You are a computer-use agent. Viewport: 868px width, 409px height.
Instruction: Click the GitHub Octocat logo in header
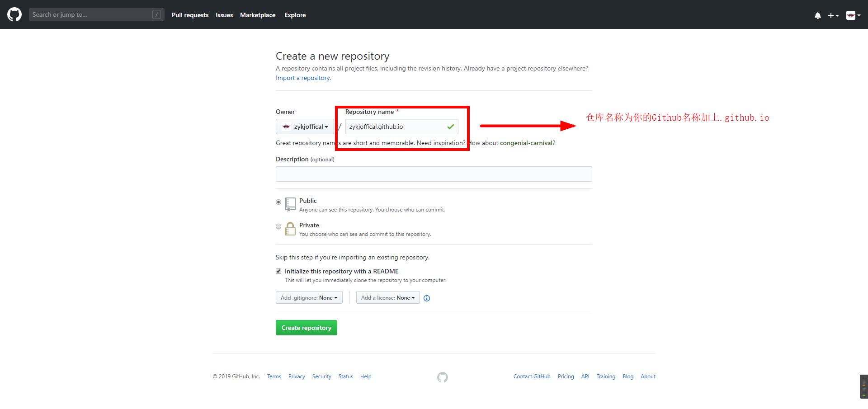[14, 15]
